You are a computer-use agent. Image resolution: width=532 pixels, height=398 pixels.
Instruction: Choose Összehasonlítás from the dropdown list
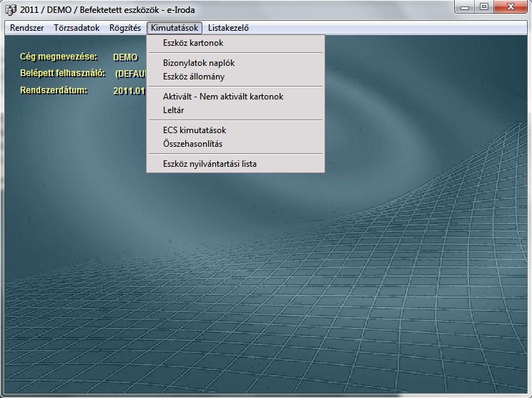pyautogui.click(x=192, y=144)
